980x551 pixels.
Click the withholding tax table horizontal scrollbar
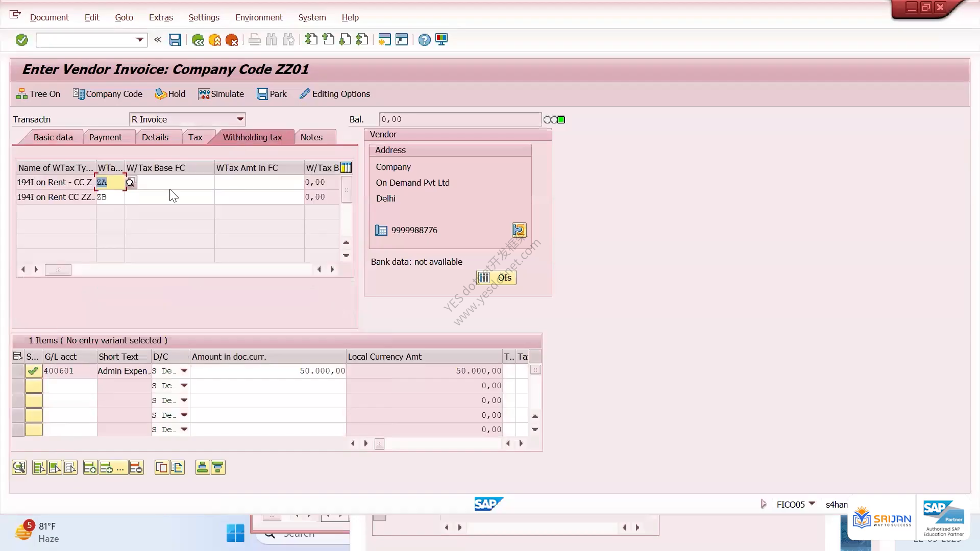(x=178, y=269)
